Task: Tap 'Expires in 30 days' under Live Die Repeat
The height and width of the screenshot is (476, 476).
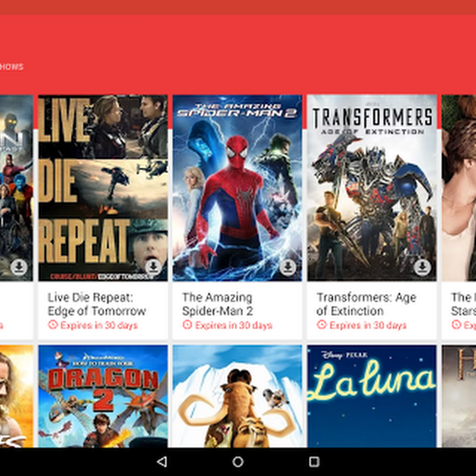Action: click(99, 325)
